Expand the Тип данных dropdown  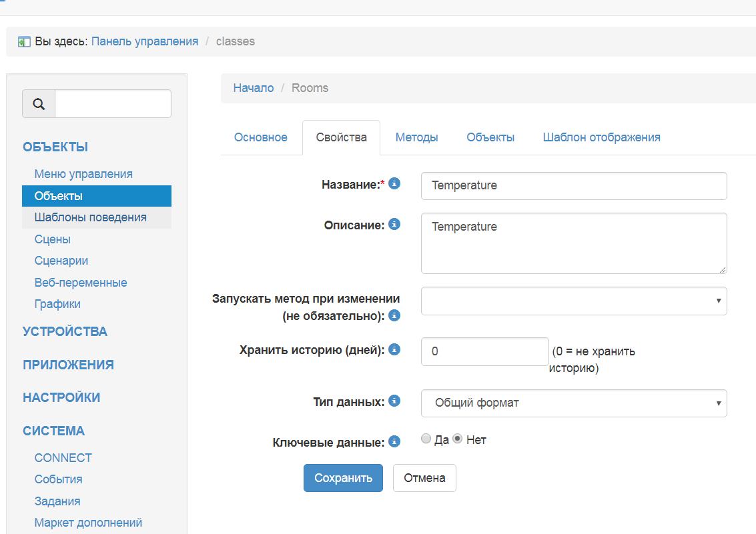pyautogui.click(x=573, y=403)
